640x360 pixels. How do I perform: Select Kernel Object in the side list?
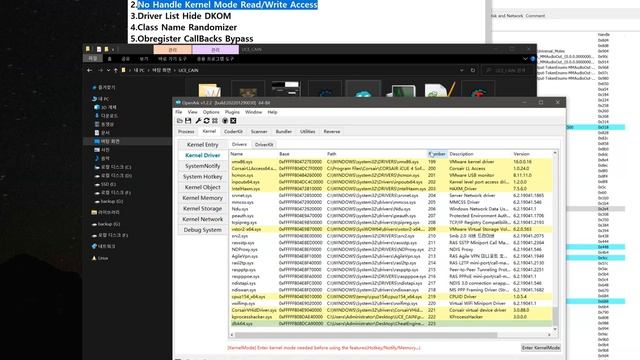click(202, 187)
